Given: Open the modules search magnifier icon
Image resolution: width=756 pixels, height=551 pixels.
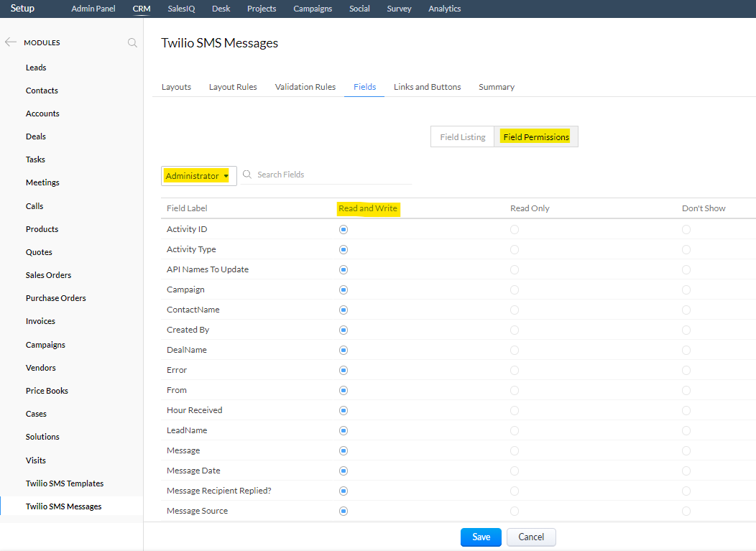Looking at the screenshot, I should click(x=132, y=43).
